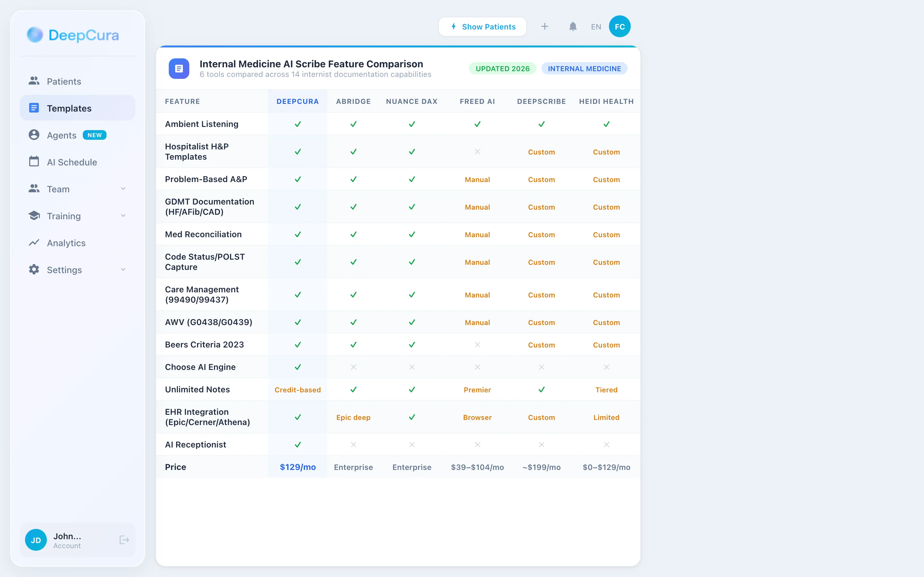Image resolution: width=924 pixels, height=577 pixels.
Task: Click the plus icon in top bar
Action: click(545, 26)
